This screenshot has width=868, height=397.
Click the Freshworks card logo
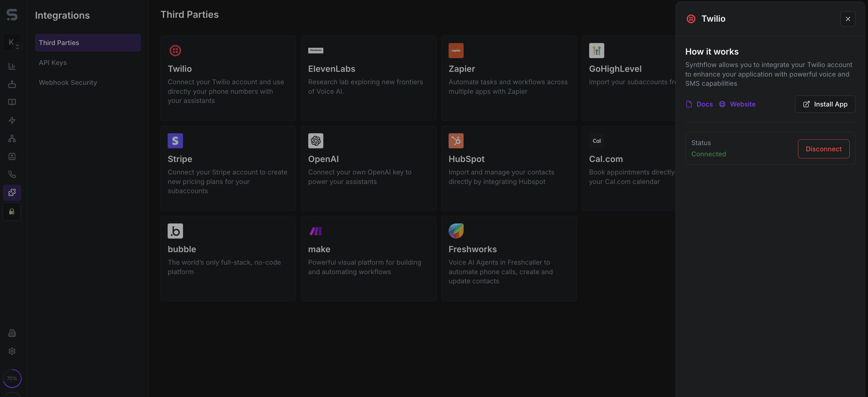[456, 231]
